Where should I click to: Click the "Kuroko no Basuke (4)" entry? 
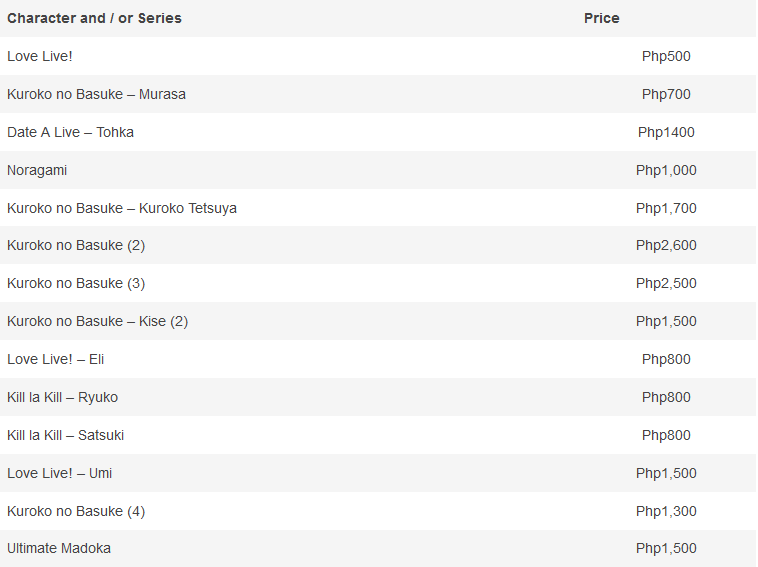[76, 511]
